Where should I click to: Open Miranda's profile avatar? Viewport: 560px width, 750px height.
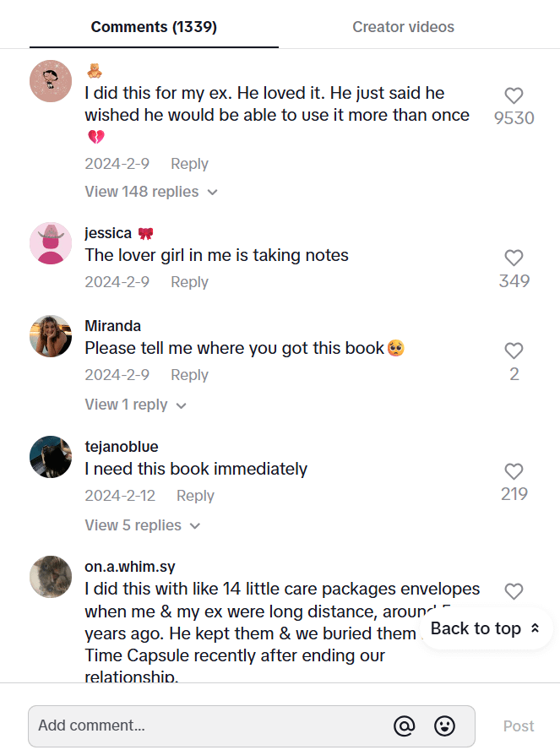click(x=51, y=336)
